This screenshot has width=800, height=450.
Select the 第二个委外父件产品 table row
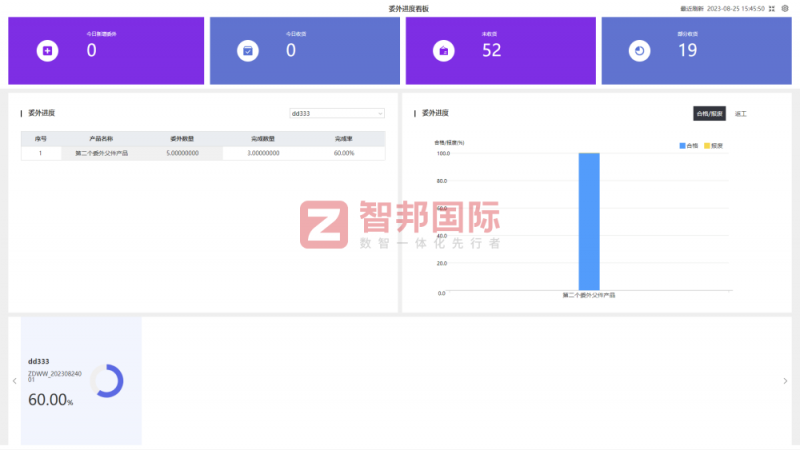202,153
